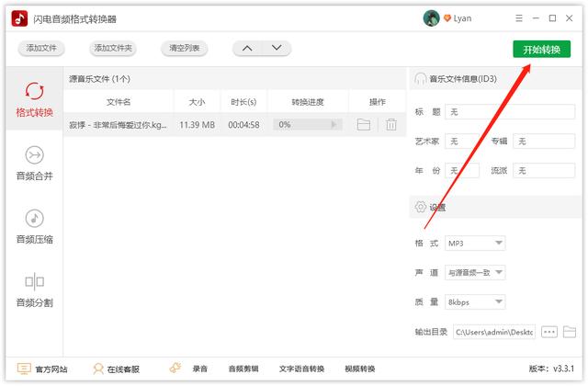588x386 pixels.
Task: Open 文字语音转换 text to speech link
Action: click(301, 369)
